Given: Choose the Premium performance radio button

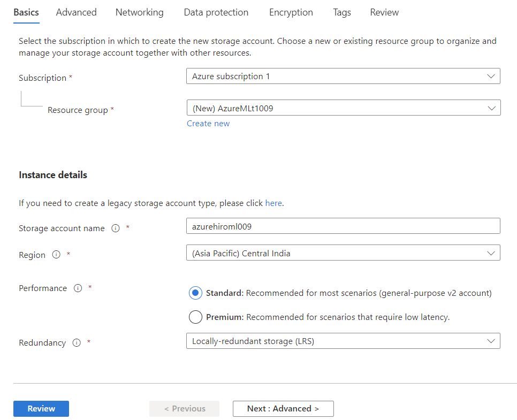Looking at the screenshot, I should (x=195, y=317).
